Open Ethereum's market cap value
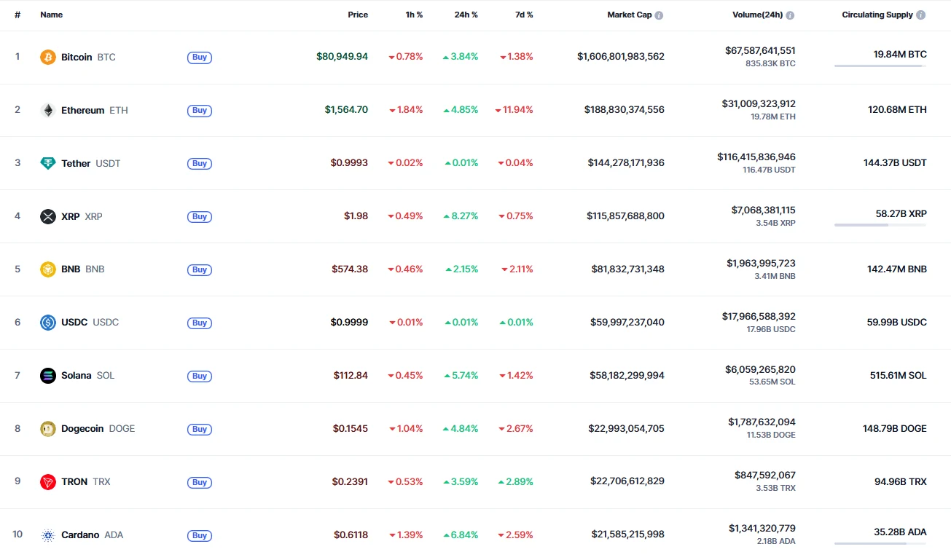The image size is (951, 560). [x=624, y=110]
